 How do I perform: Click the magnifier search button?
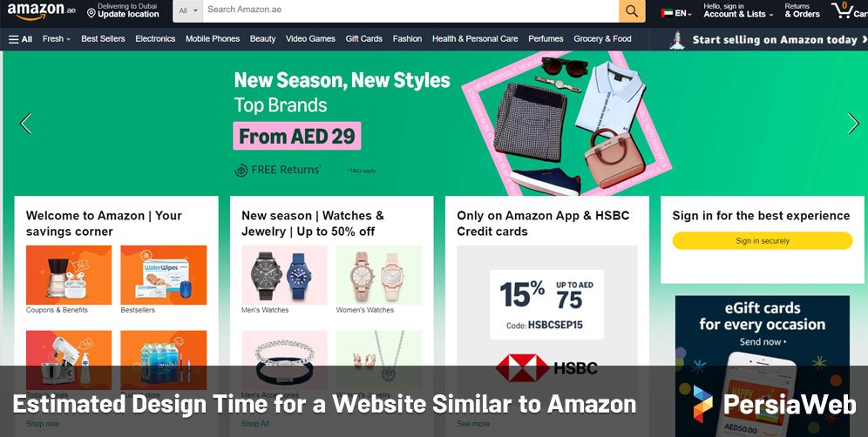(632, 10)
